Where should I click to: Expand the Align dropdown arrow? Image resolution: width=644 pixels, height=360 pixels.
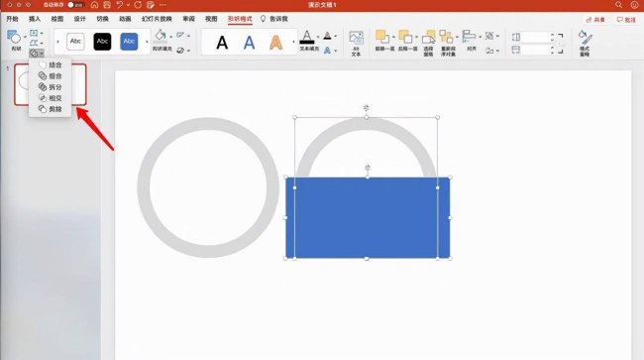pyautogui.click(x=480, y=37)
